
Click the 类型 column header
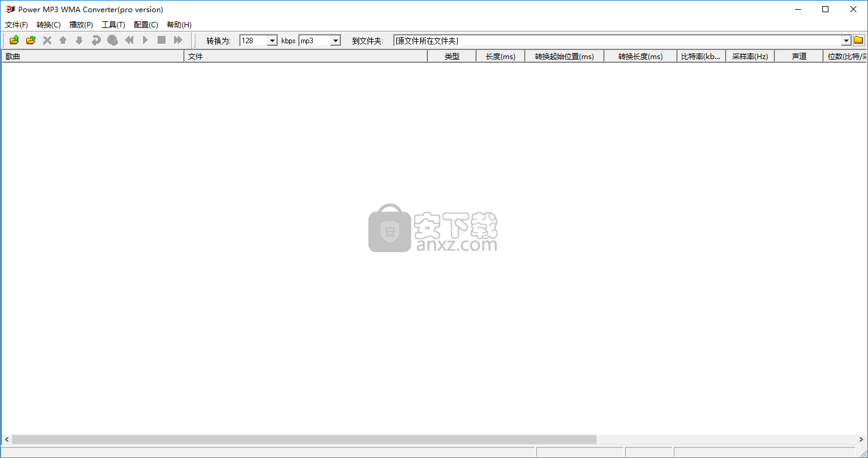point(452,56)
